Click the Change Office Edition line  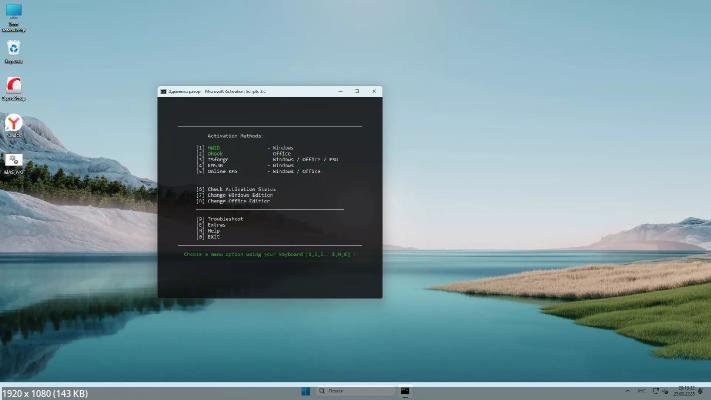233,201
